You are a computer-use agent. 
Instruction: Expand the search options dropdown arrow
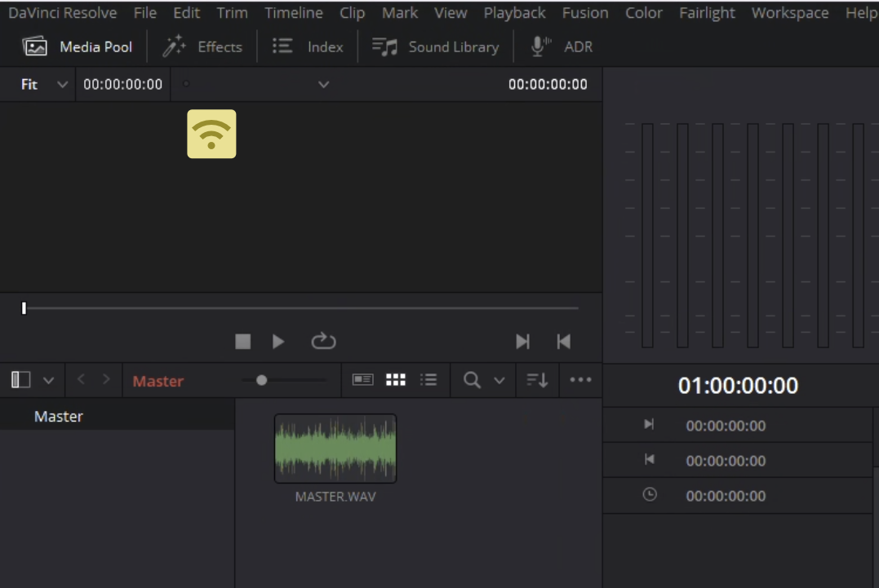coord(499,381)
